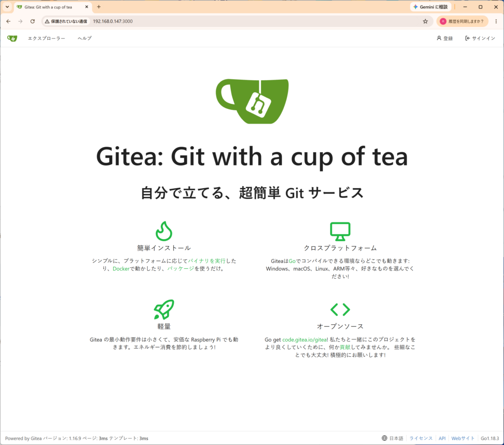Click the オープンソース heading
Viewport: 504px width, 445px height.
(x=340, y=326)
